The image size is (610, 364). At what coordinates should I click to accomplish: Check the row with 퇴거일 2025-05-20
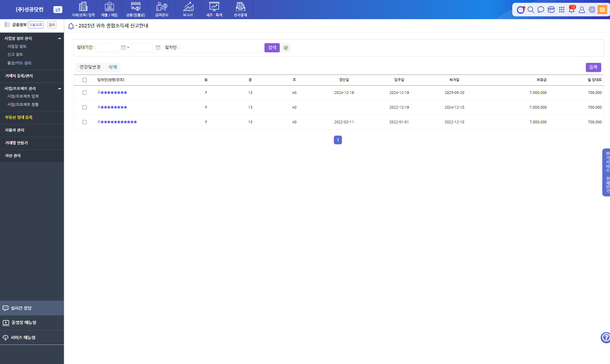(x=85, y=93)
